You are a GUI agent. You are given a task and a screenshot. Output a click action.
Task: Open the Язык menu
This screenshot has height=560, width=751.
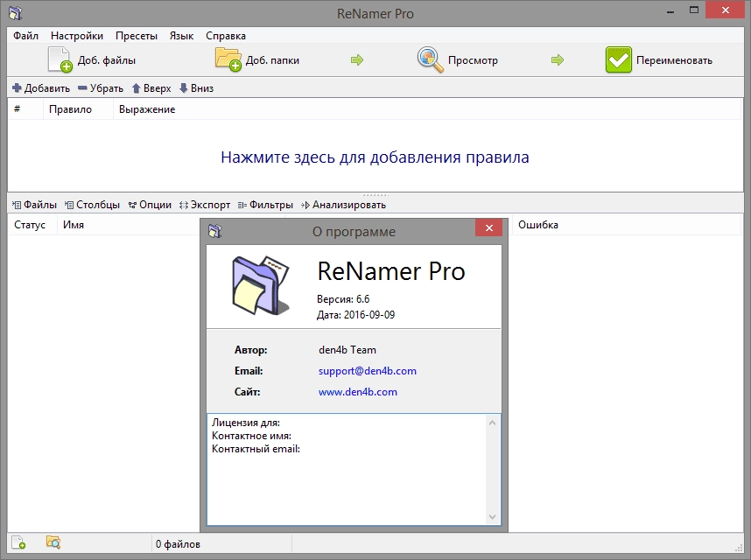tap(181, 36)
